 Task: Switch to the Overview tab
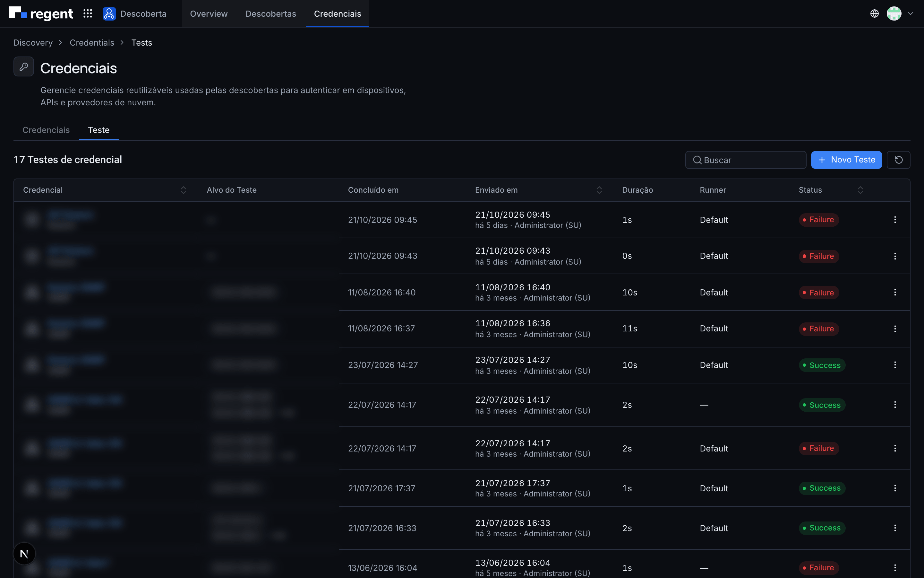click(209, 14)
